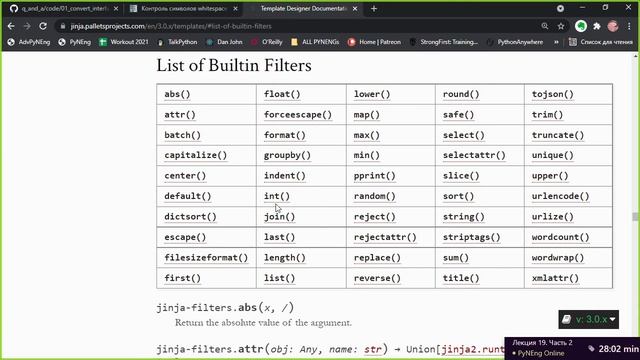Open the Home | Patreon bookmark
The image size is (640, 360).
pos(374,42)
